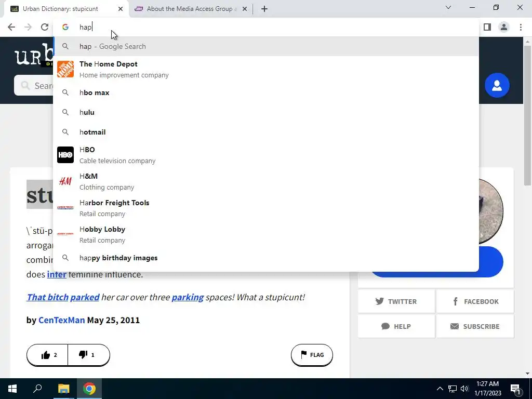Follow the 'parked' link
Viewport: 532px width, 399px height.
[85, 297]
